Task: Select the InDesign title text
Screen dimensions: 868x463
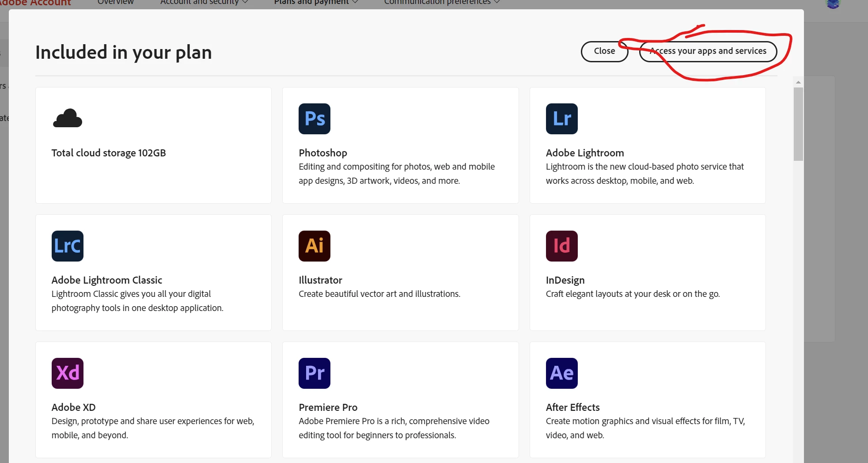Action: (x=565, y=280)
